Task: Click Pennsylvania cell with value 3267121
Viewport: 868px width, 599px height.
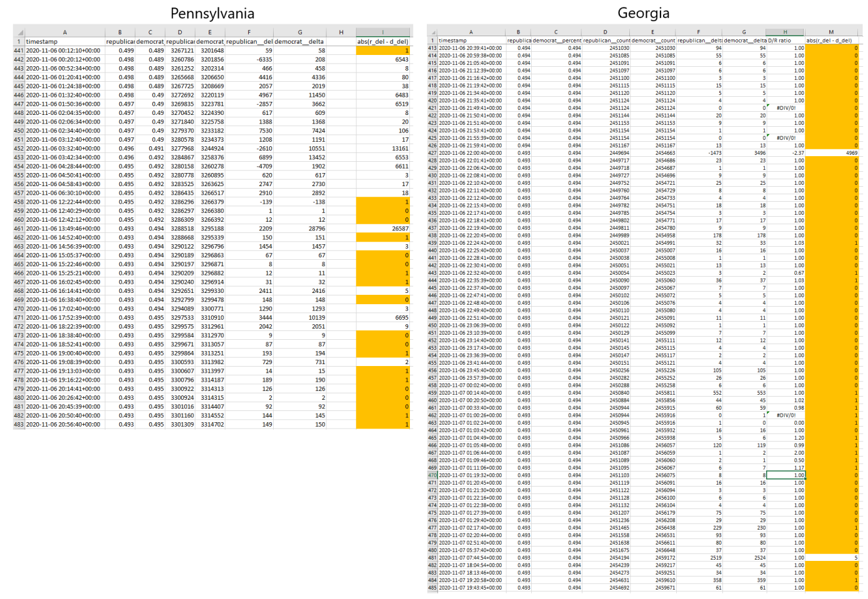Action: 180,51
